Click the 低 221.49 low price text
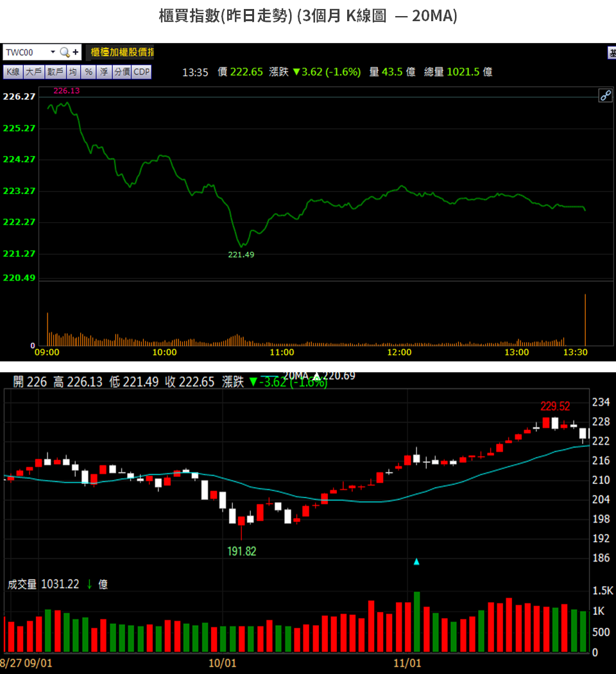 point(133,382)
